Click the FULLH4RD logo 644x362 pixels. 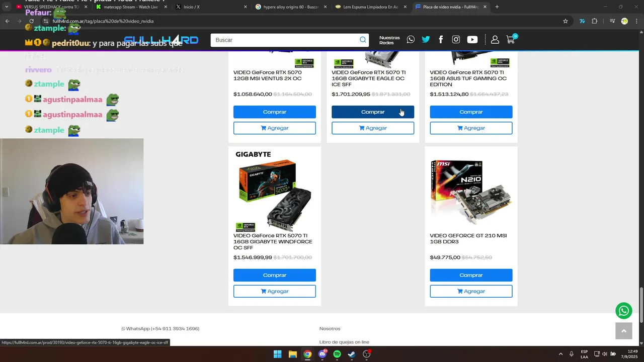coord(161,40)
